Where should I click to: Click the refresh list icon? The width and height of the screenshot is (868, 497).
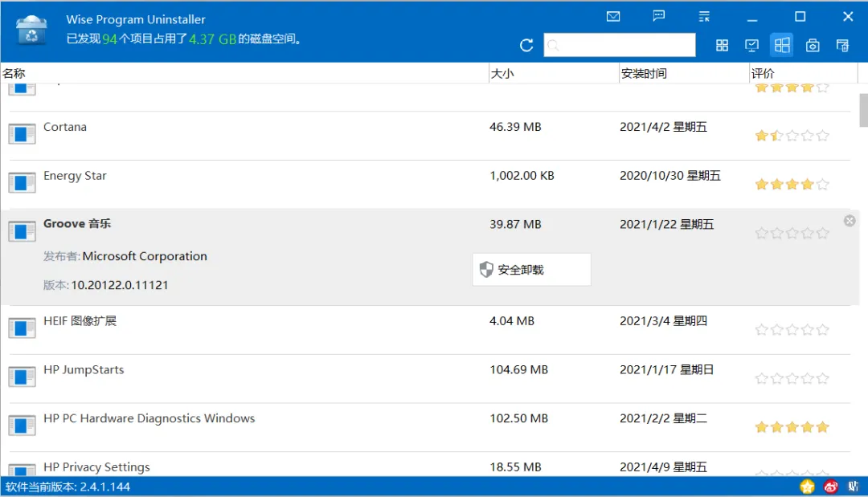coord(526,45)
